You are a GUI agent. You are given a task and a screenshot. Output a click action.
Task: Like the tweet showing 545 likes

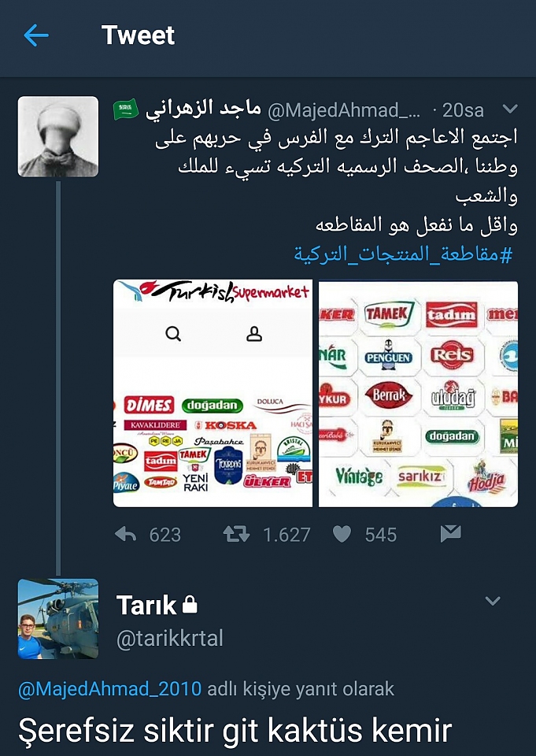click(342, 534)
